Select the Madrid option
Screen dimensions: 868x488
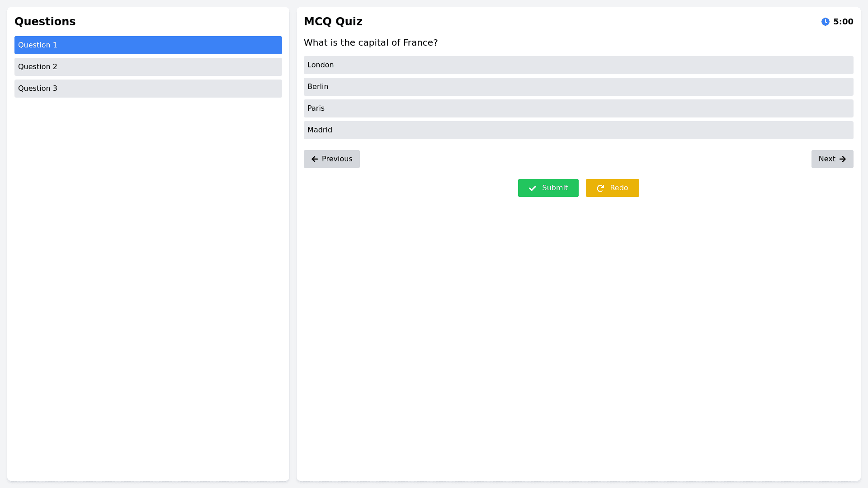click(x=578, y=130)
